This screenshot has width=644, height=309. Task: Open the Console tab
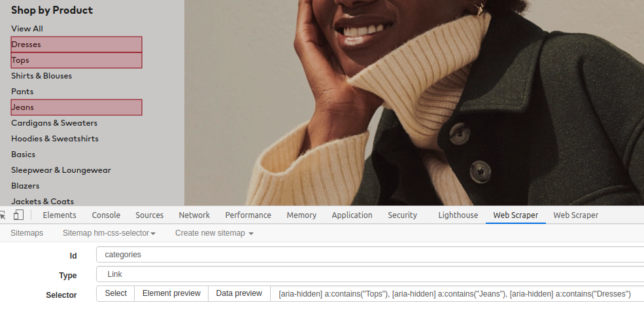(x=106, y=215)
